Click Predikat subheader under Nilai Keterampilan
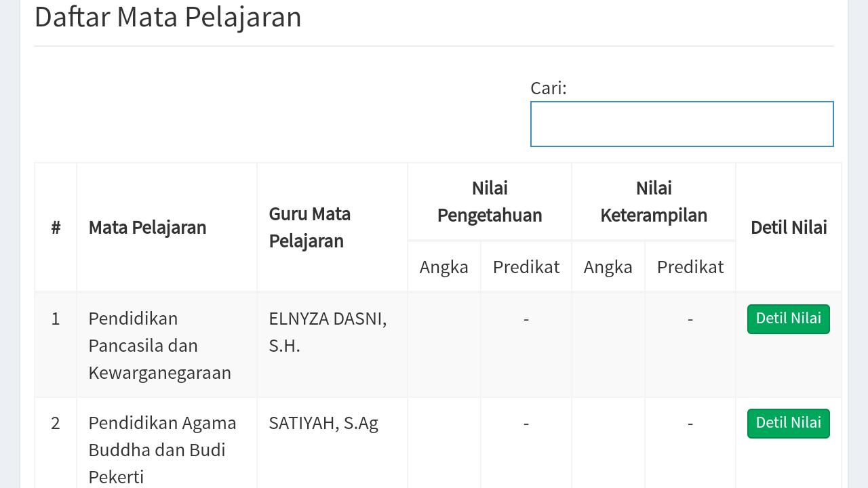868x488 pixels. tap(690, 267)
